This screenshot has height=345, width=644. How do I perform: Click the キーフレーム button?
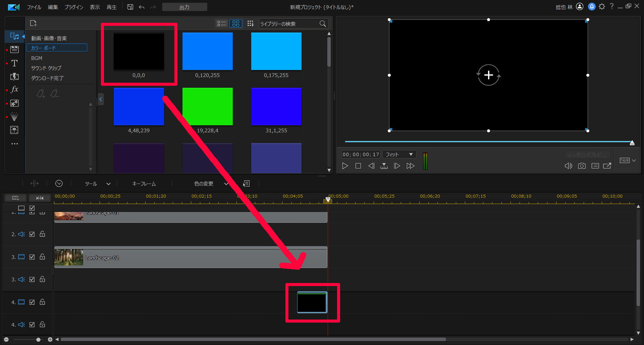[144, 184]
